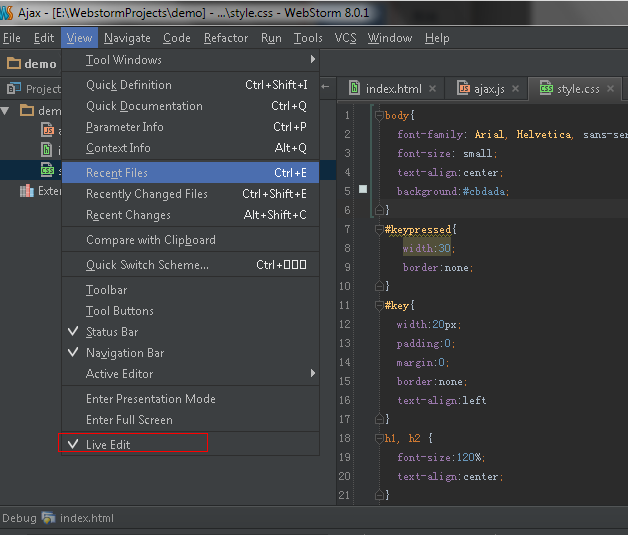The image size is (628, 535).
Task: Expand the Active Editor submenu
Action: [x=191, y=374]
